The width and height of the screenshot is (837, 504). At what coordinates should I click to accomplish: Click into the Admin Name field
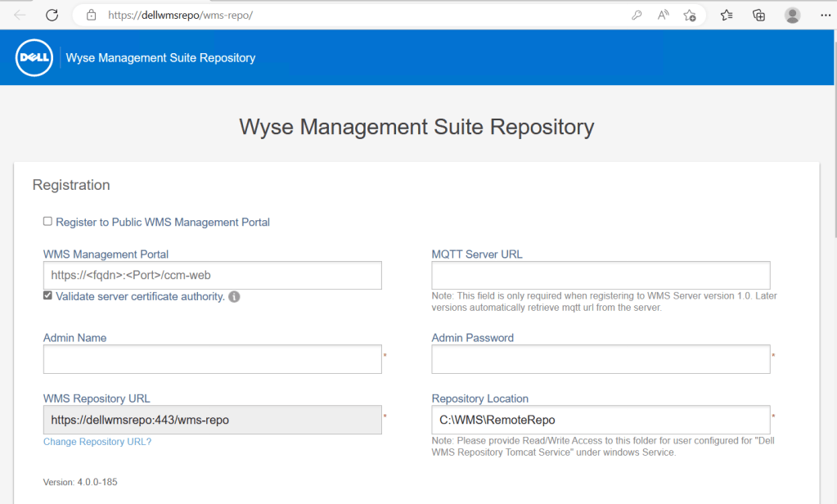[x=213, y=359]
